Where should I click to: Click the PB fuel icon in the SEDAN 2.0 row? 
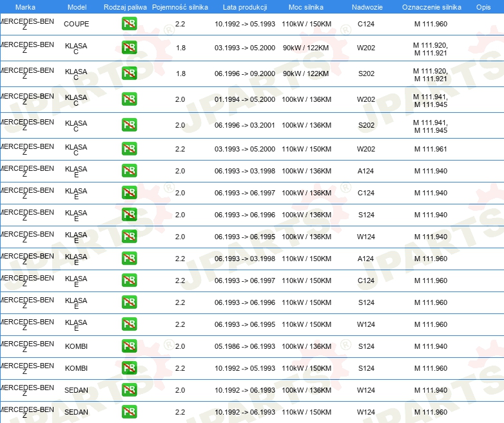pyautogui.click(x=129, y=390)
